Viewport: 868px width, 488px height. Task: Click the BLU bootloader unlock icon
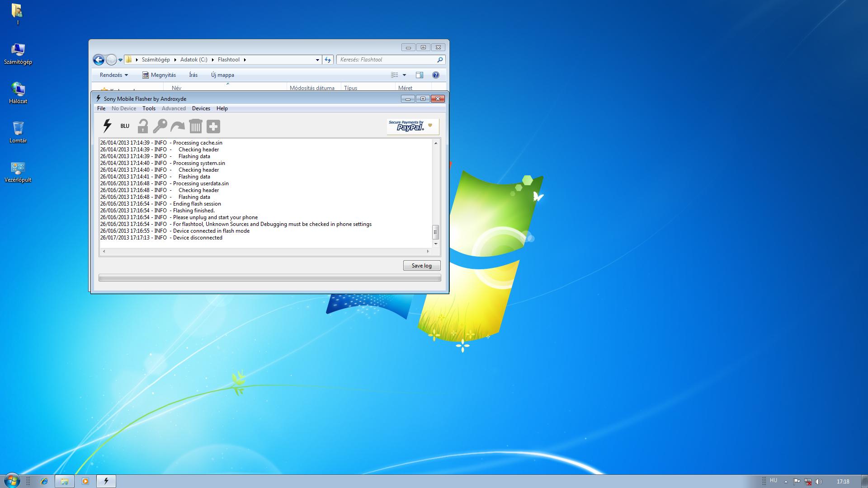[125, 126]
